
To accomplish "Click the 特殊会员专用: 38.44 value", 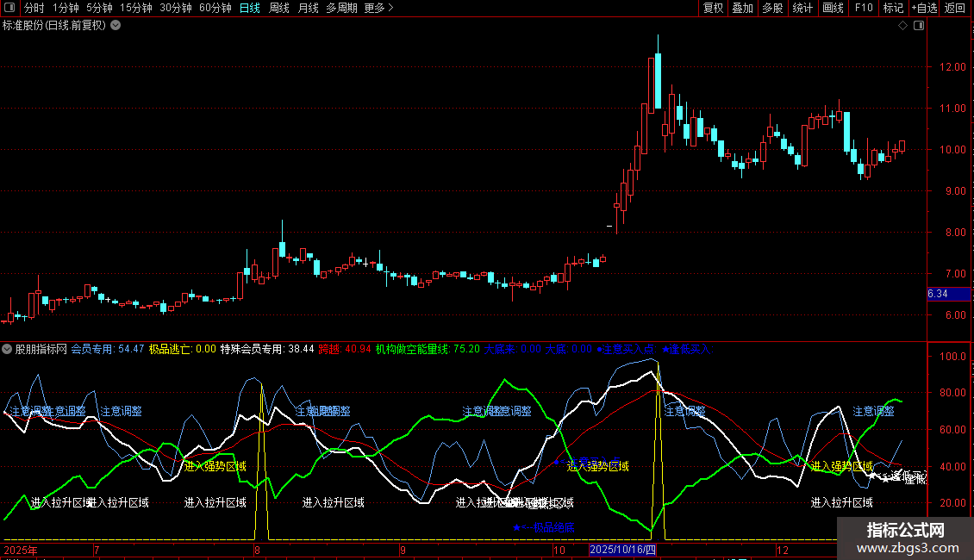I will pyautogui.click(x=267, y=349).
